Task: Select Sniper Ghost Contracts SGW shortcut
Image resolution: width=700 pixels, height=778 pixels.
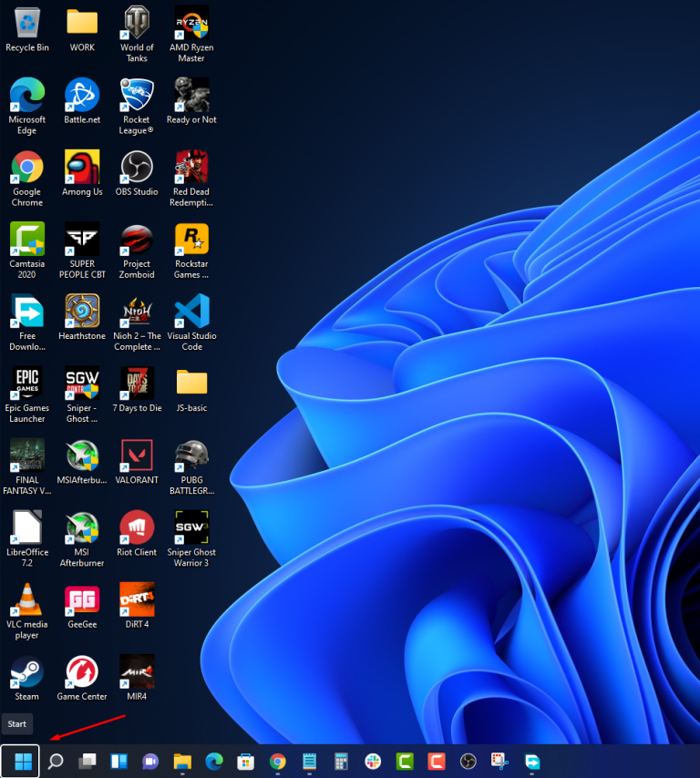Action: pyautogui.click(x=82, y=394)
